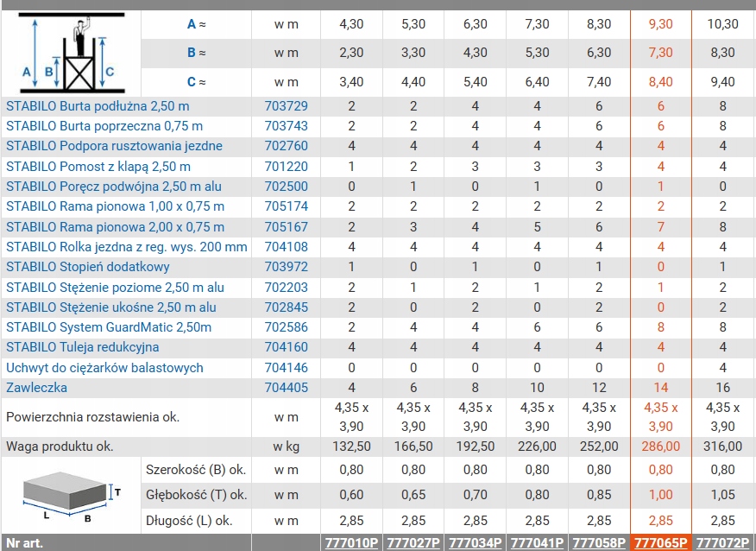Select the Głębokość value 0,60
The width and height of the screenshot is (756, 551).
pyautogui.click(x=351, y=495)
